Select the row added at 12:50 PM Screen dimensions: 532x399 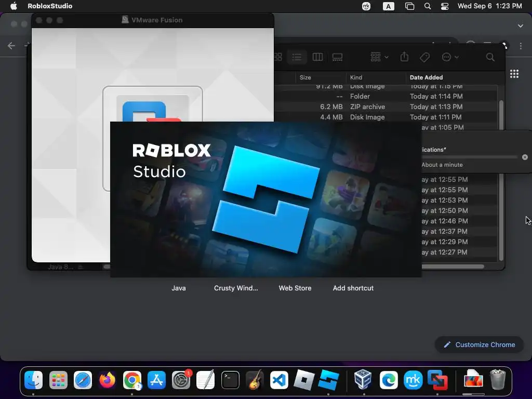[x=459, y=211]
